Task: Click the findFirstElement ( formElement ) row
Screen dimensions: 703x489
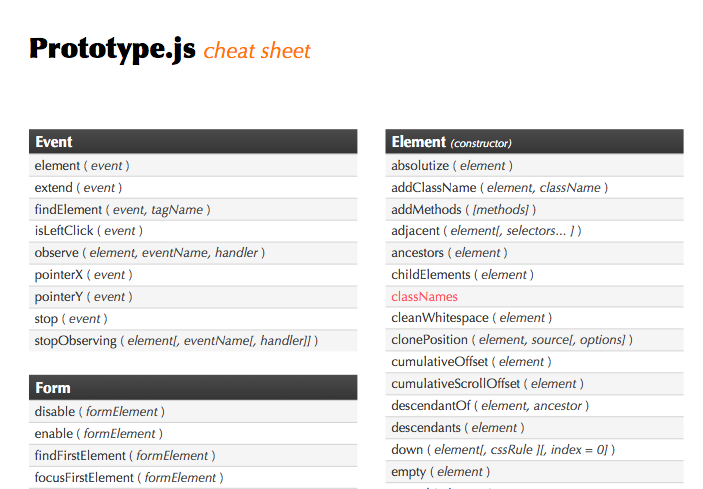Action: 193,455
